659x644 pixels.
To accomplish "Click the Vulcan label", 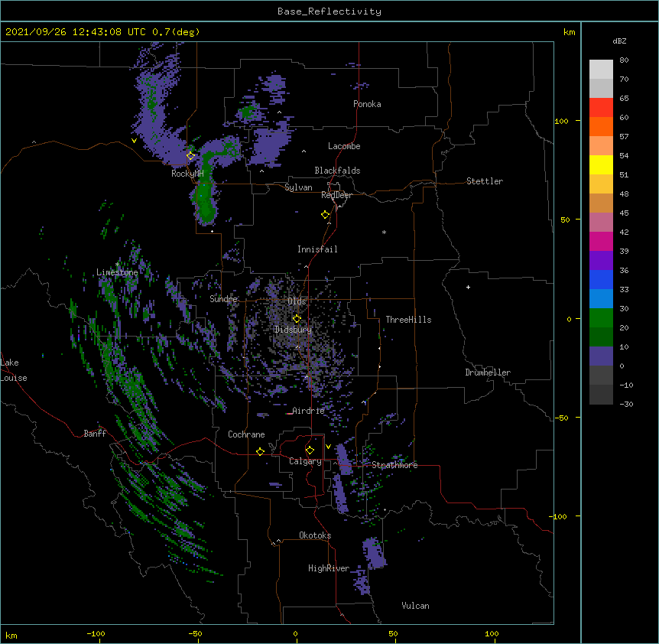I will pos(415,606).
